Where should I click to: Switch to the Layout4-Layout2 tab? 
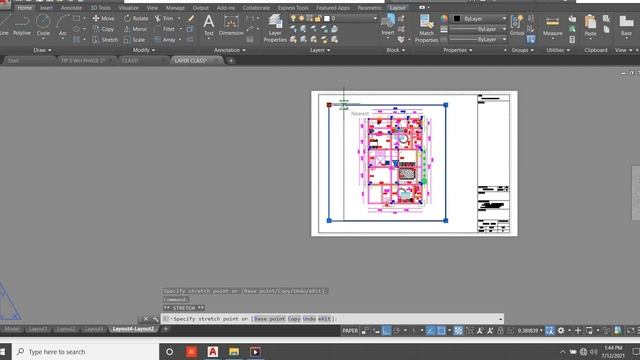click(133, 329)
